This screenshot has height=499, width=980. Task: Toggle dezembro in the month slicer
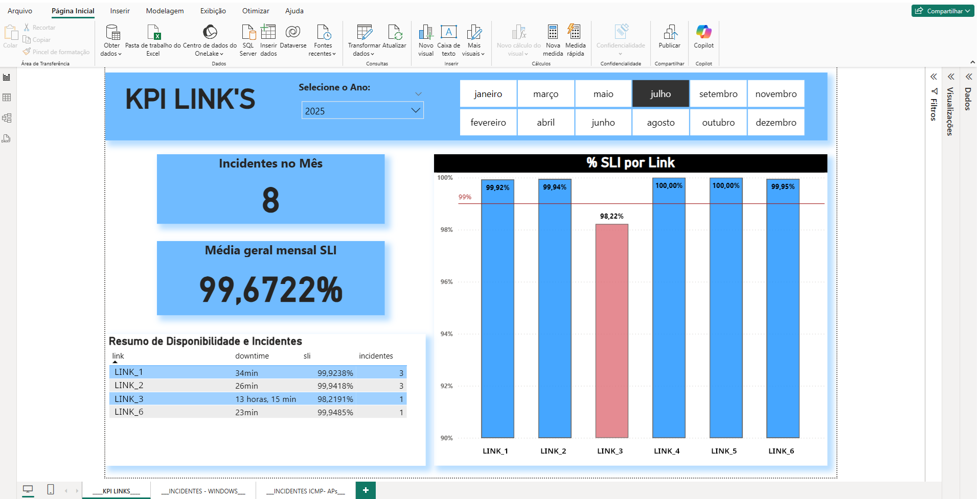click(x=776, y=122)
